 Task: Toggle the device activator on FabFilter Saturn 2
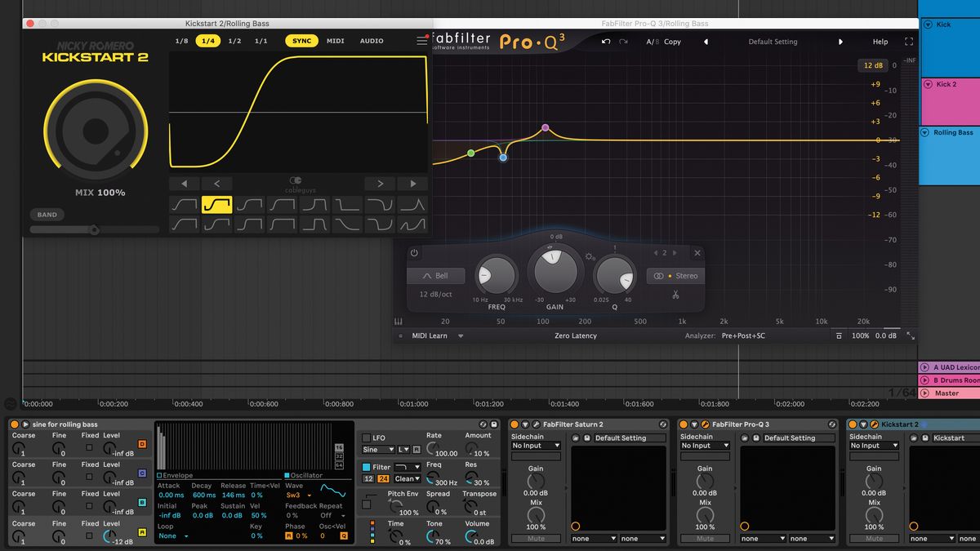[514, 424]
